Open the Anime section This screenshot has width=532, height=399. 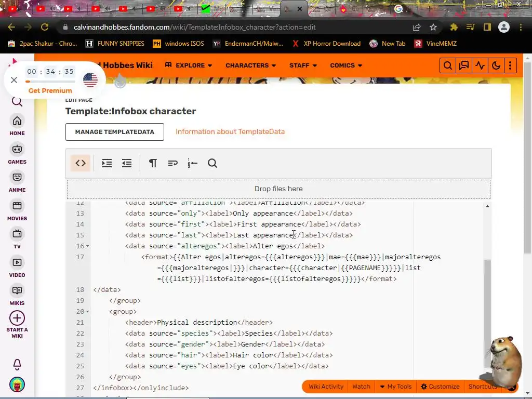click(17, 182)
